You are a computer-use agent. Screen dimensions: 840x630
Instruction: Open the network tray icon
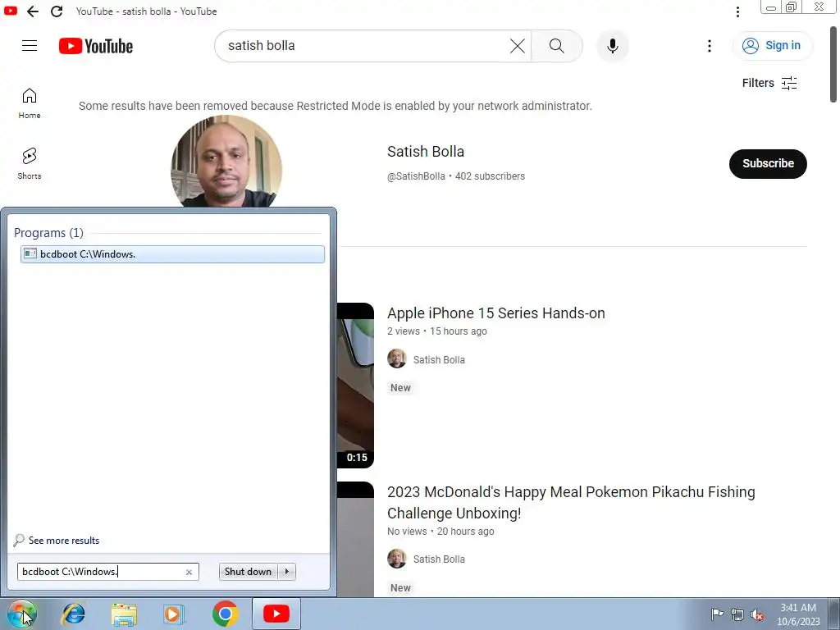(737, 614)
